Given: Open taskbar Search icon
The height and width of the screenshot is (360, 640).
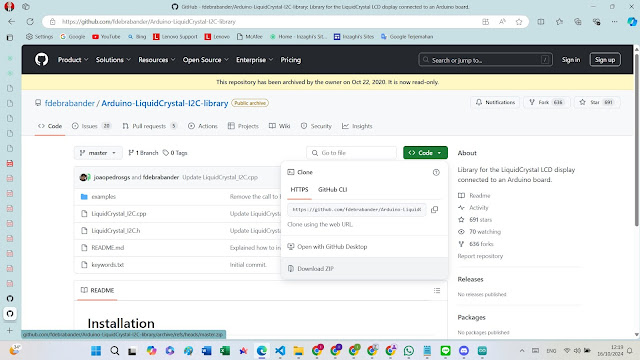Looking at the screenshot, I should (115, 351).
